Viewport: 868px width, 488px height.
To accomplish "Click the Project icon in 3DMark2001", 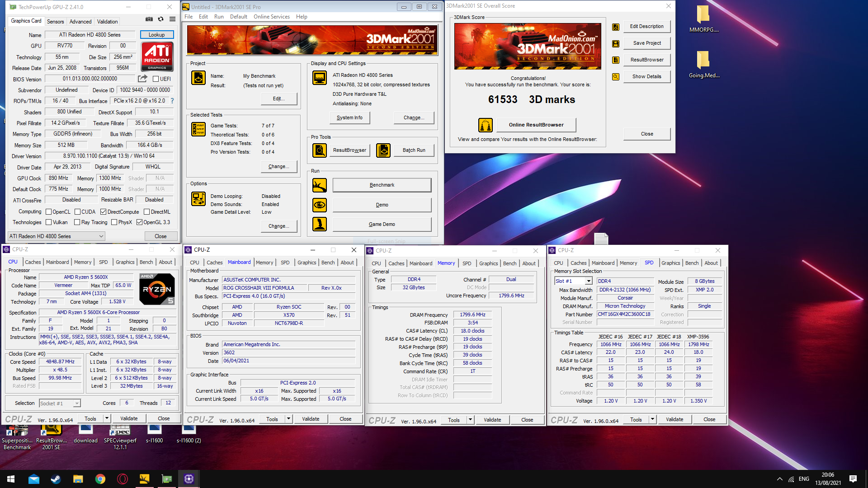I will pos(198,78).
